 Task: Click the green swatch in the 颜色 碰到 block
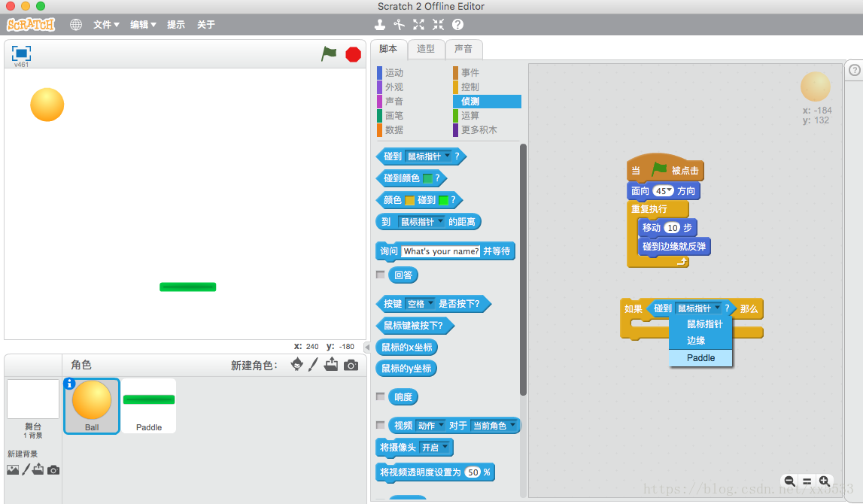pos(444,200)
